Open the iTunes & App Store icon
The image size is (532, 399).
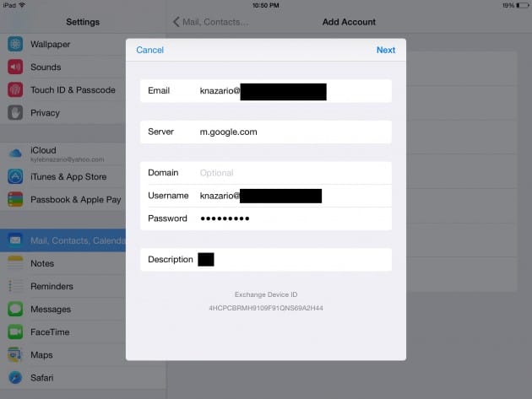(15, 176)
